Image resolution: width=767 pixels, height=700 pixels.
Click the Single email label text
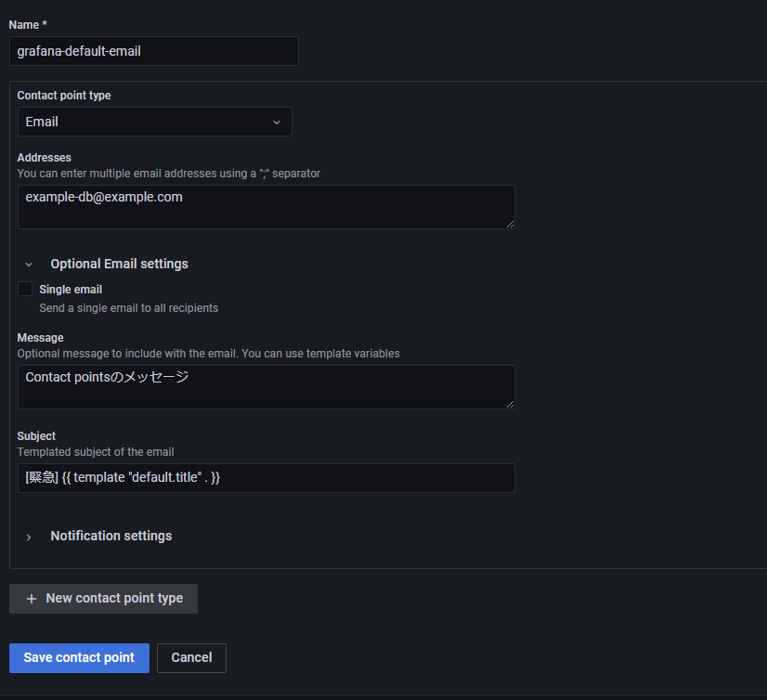point(71,290)
